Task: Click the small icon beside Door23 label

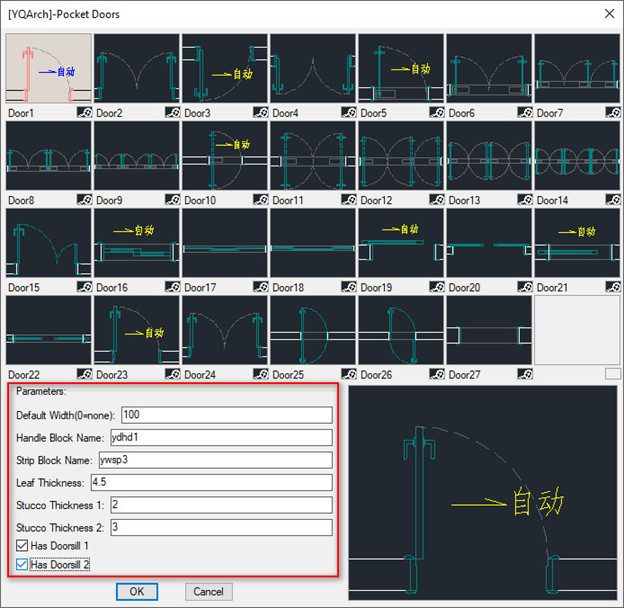Action: point(172,375)
